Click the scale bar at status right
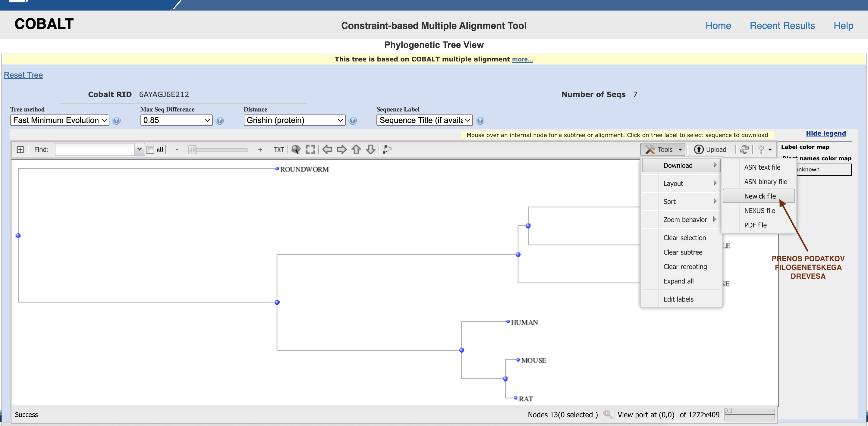The image size is (868, 426). point(750,414)
